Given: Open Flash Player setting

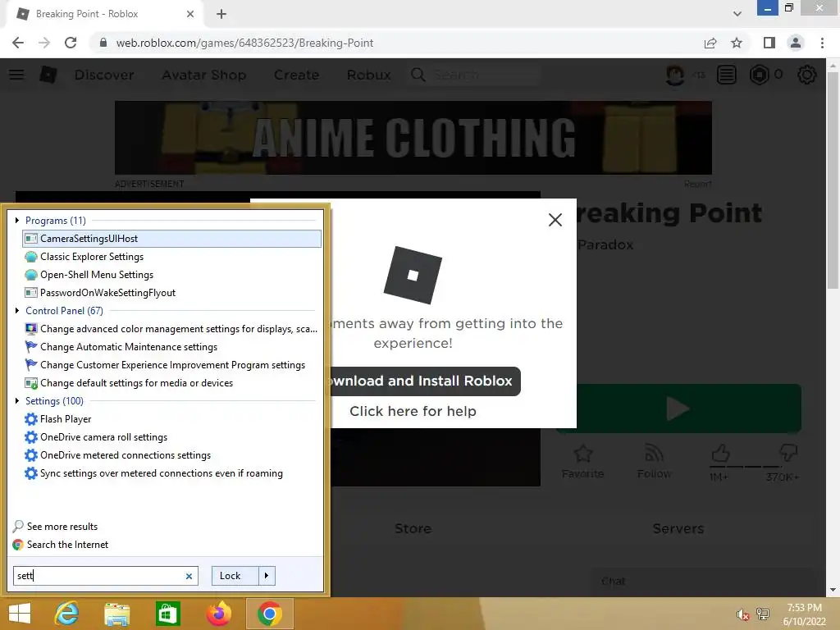Looking at the screenshot, I should (x=66, y=419).
